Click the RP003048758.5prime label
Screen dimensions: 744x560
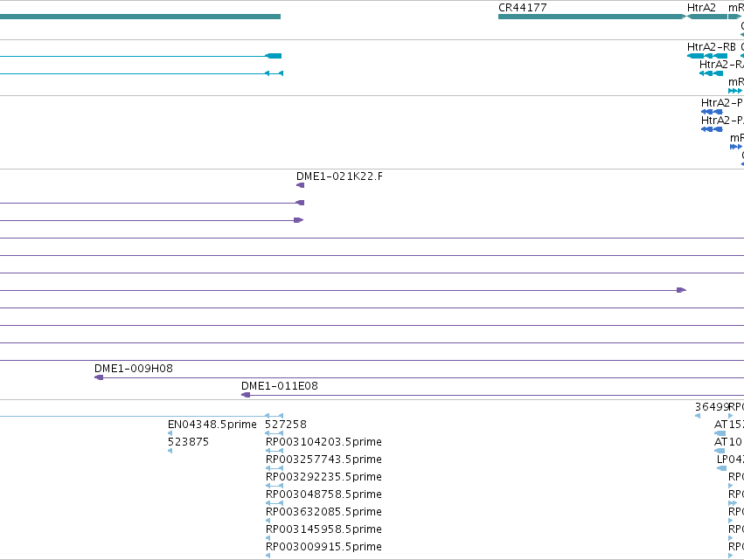[323, 494]
